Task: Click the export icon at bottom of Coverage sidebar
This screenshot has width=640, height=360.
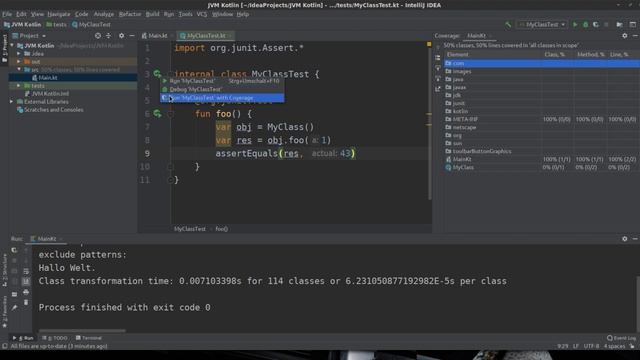Action: pyautogui.click(x=438, y=89)
